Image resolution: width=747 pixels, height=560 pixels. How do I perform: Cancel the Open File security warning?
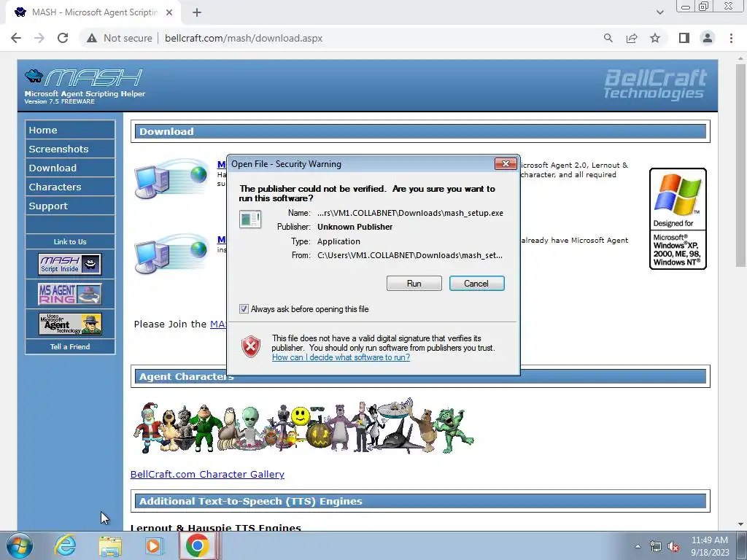pos(476,284)
